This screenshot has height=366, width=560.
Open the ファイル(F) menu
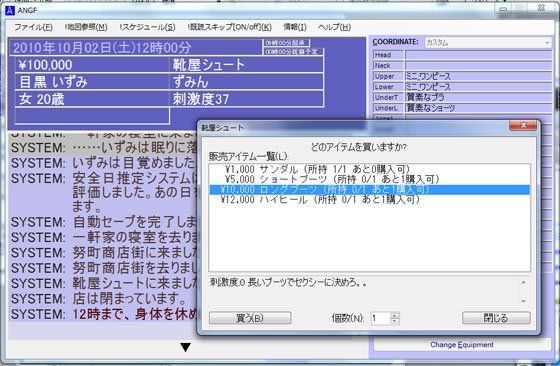pyautogui.click(x=33, y=27)
